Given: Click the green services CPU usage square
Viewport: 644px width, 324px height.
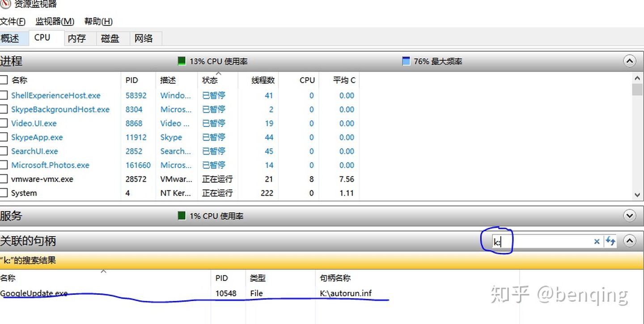Looking at the screenshot, I should click(x=182, y=216).
